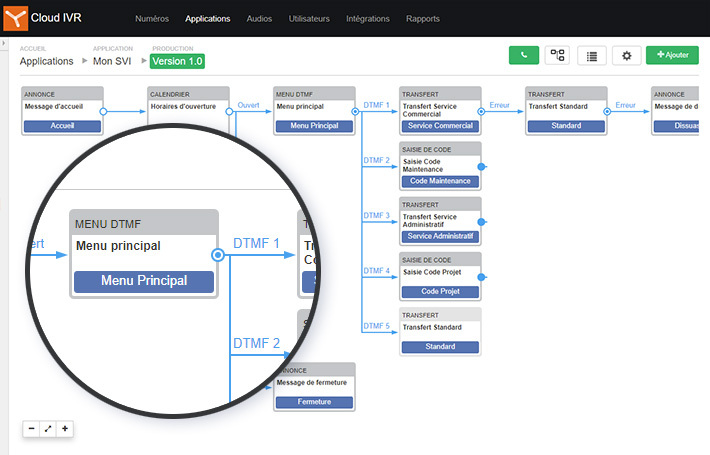Select the Code Maintenance node
710x455 pixels.
(440, 181)
